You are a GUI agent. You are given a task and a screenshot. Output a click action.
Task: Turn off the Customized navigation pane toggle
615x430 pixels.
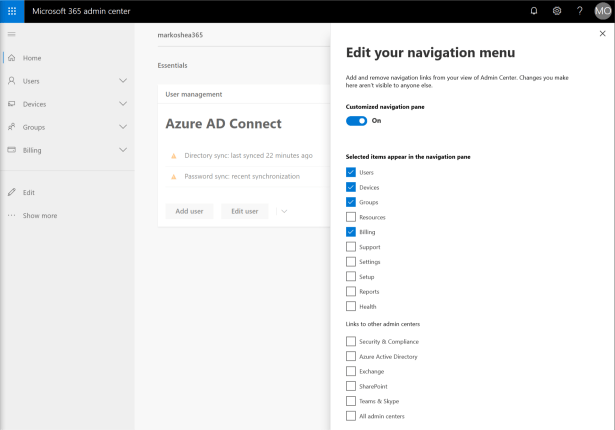[356, 120]
